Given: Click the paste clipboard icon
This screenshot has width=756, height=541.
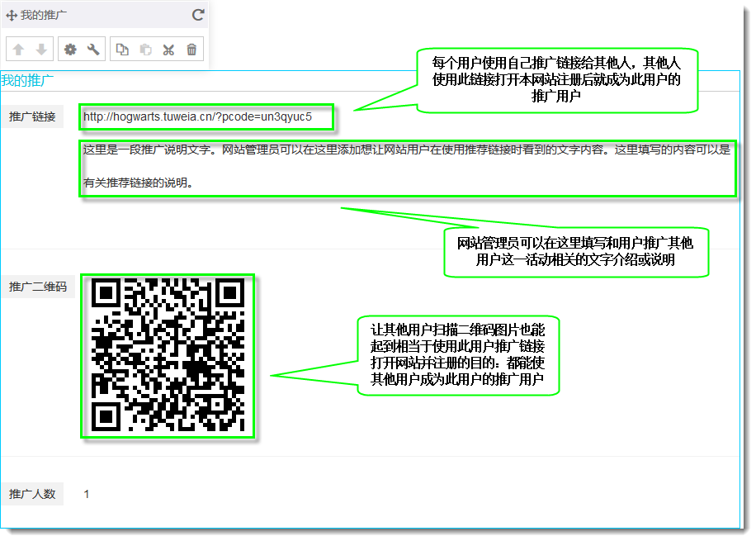Looking at the screenshot, I should pos(145,50).
